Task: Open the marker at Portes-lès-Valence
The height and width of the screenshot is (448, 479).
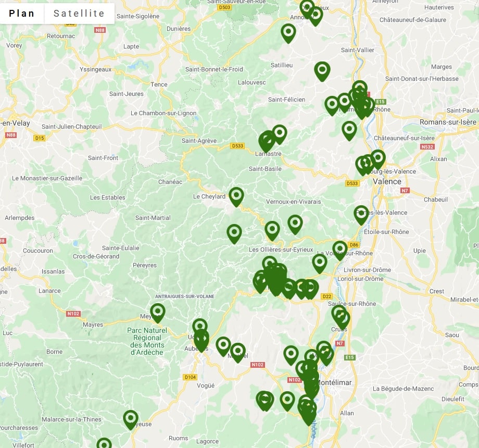Action: tap(361, 214)
